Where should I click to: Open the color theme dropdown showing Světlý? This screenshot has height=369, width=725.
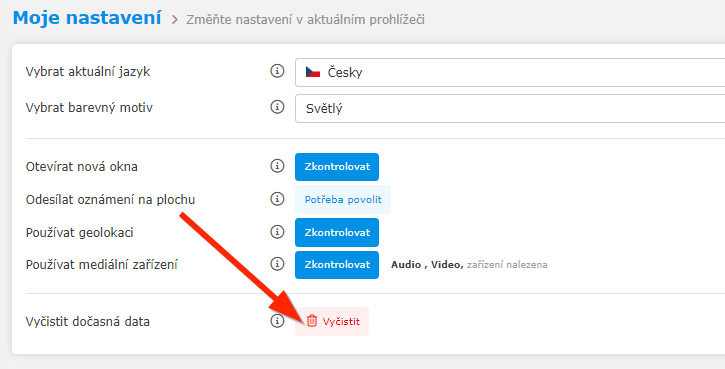click(x=510, y=109)
